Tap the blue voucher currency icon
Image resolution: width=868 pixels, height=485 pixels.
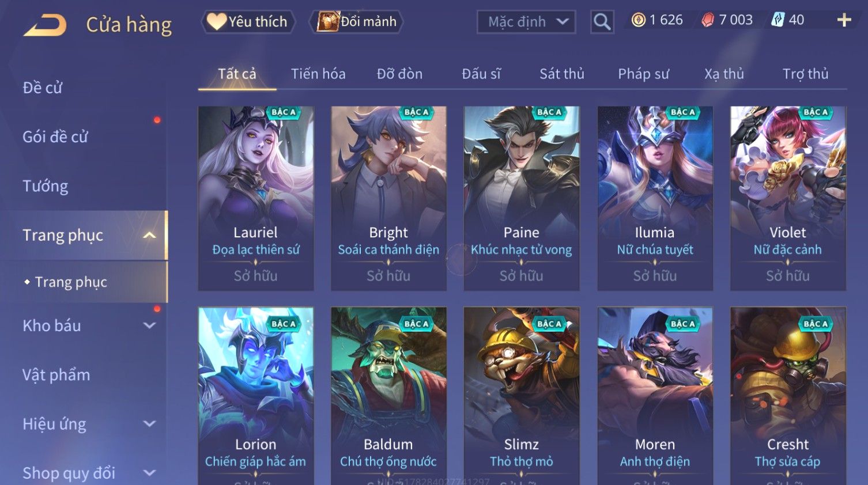click(x=778, y=20)
